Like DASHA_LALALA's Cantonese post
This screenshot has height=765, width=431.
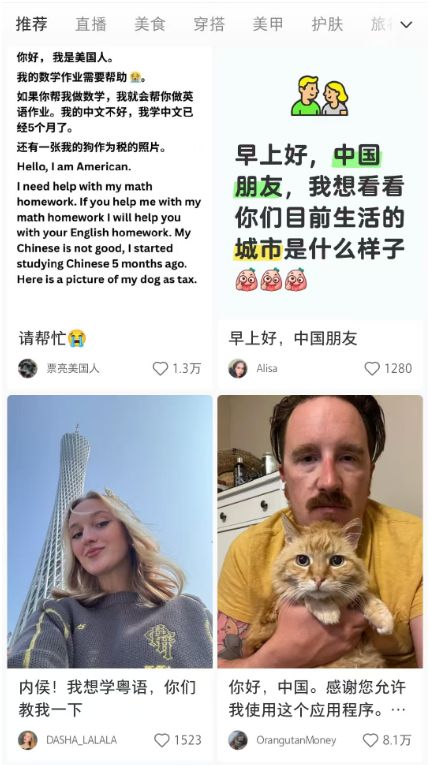pos(162,740)
